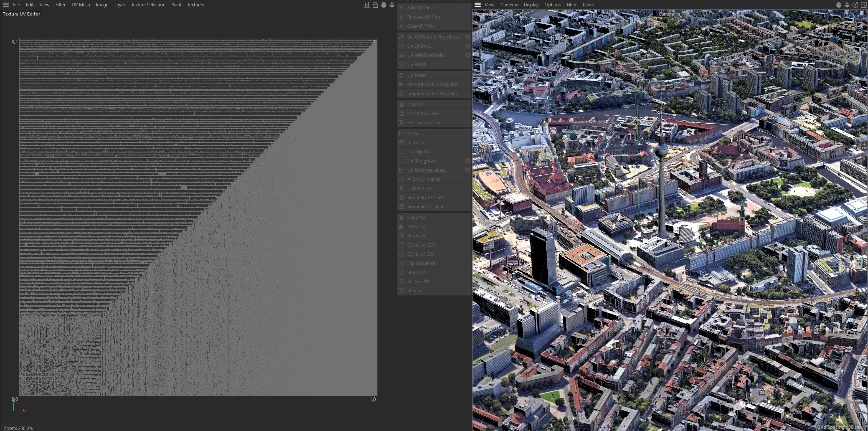Open the viewport Cameras menu
The image size is (868, 431).
[x=509, y=5]
